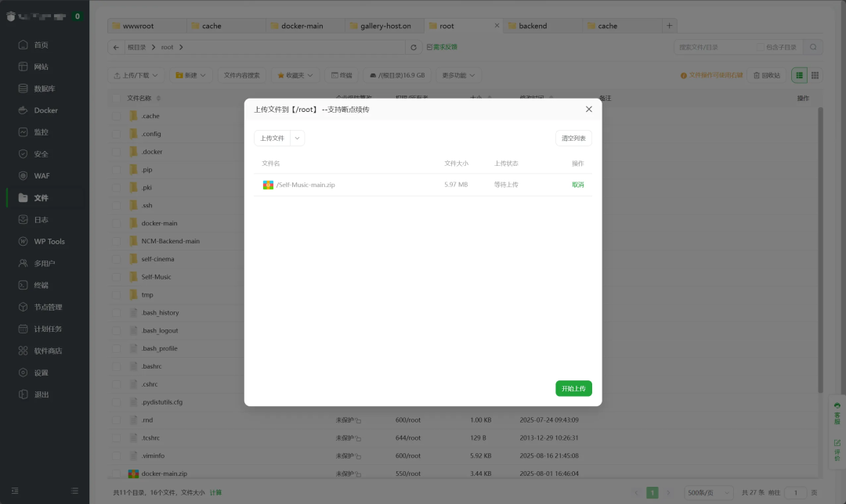Open the 监控 monitoring sidebar item
This screenshot has height=504, width=846.
tap(41, 132)
